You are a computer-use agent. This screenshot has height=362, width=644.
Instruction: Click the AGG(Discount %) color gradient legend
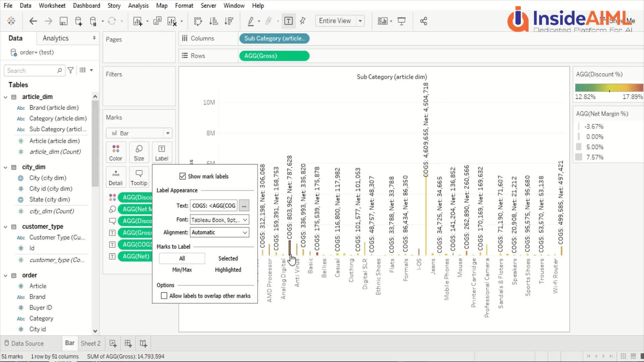609,88
